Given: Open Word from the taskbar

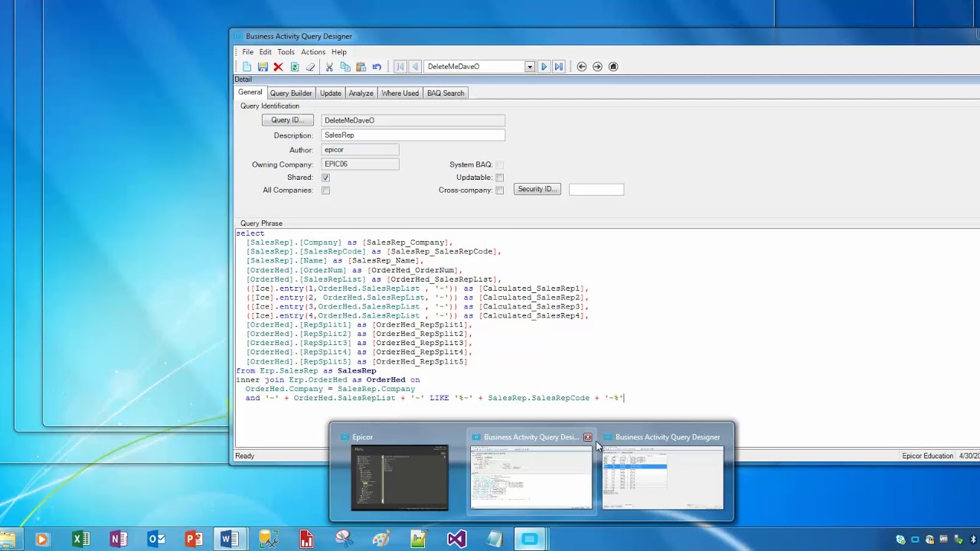Looking at the screenshot, I should 228,540.
